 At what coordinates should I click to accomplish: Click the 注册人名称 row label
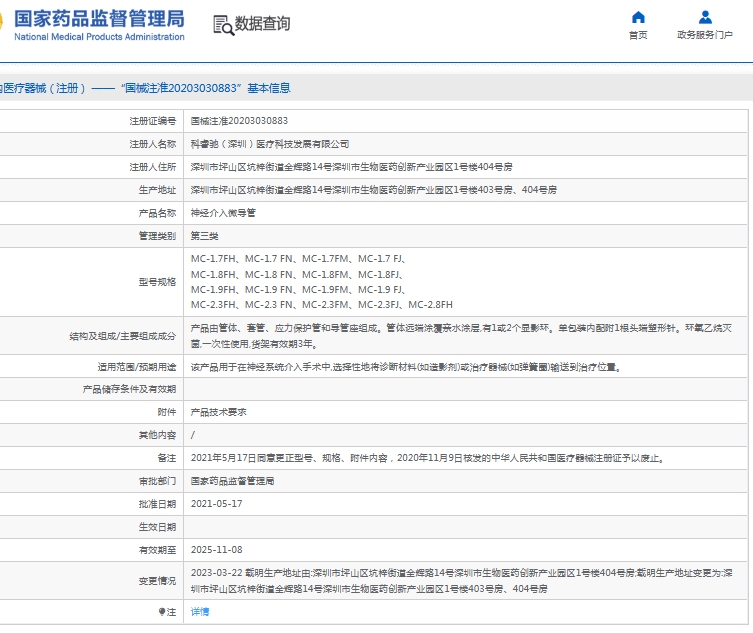[x=153, y=144]
